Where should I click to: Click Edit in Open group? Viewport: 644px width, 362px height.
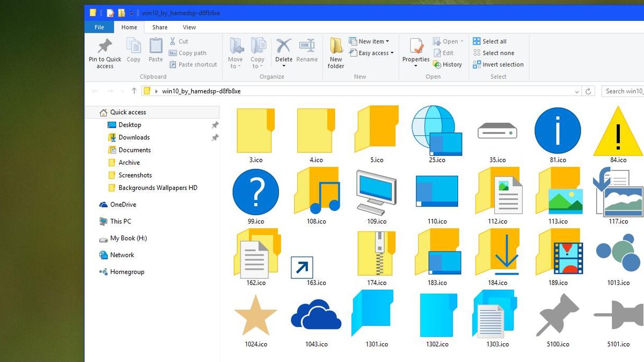(443, 53)
